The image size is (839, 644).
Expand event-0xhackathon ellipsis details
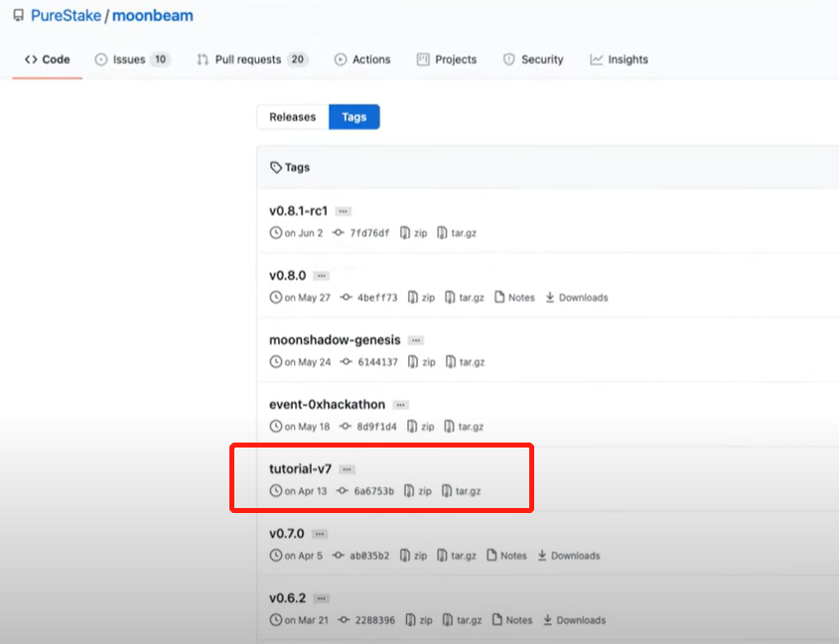tap(401, 405)
